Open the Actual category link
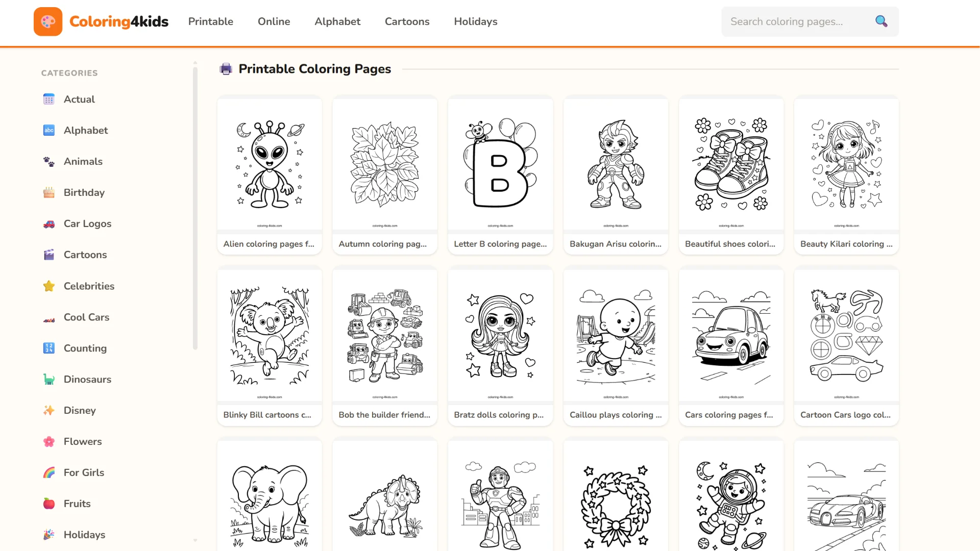The height and width of the screenshot is (551, 980). coord(79,99)
